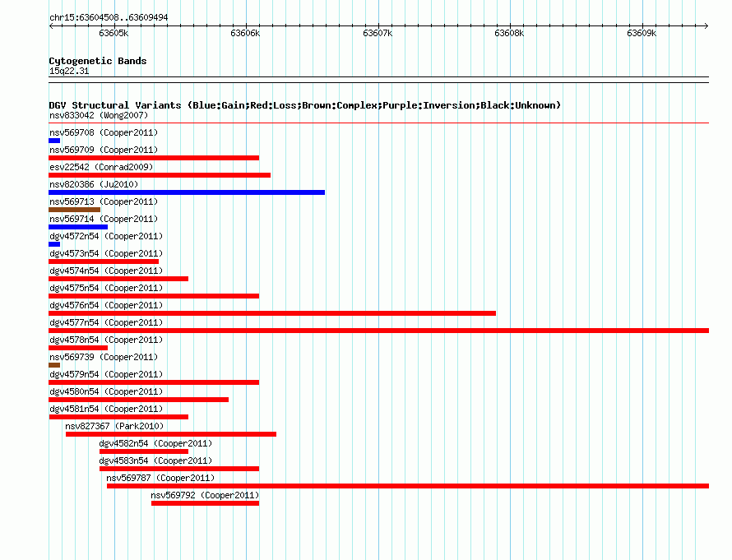The image size is (732, 560).
Task: Click the left arrow of the ruler
Action: [x=51, y=26]
